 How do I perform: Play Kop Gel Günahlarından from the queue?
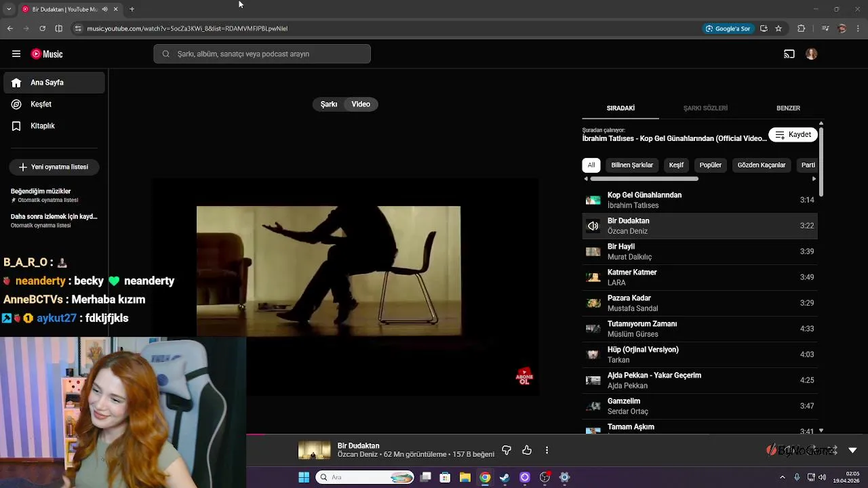tap(700, 200)
